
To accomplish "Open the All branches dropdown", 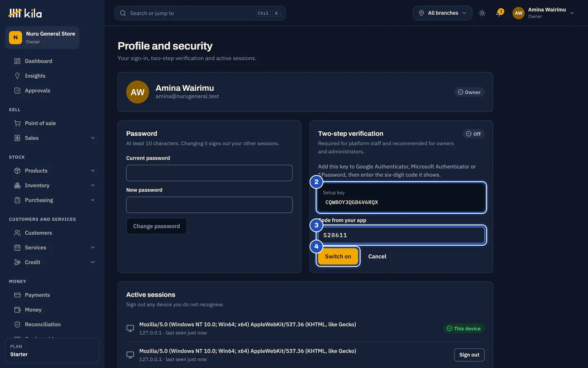I will (443, 13).
